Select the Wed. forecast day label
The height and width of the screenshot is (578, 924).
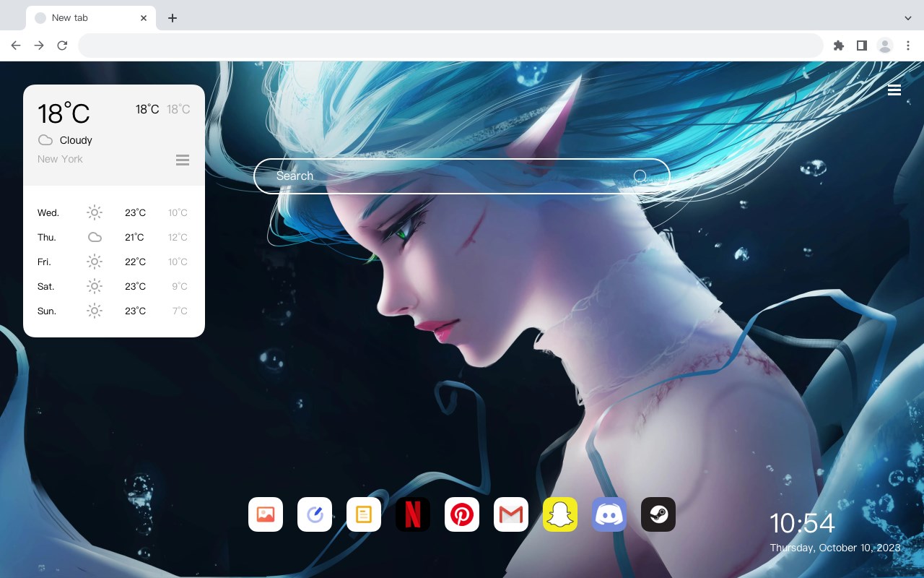48,212
